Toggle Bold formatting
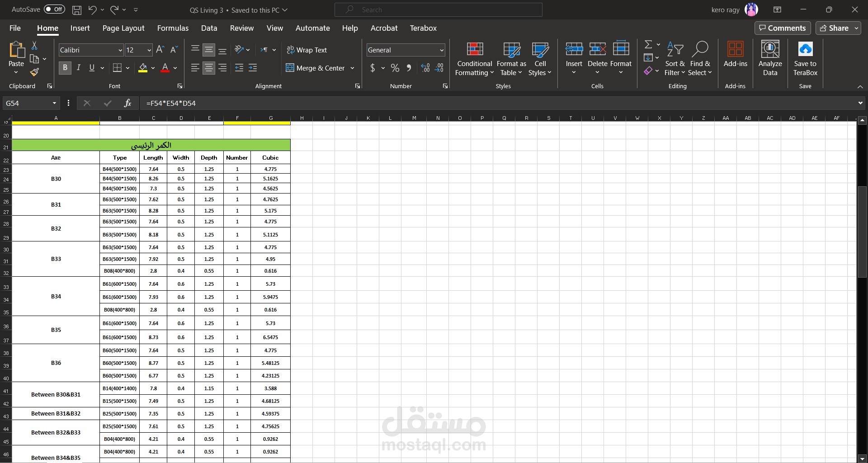The image size is (868, 463). pos(65,68)
